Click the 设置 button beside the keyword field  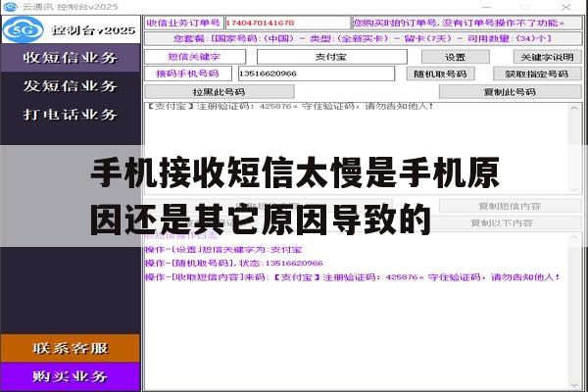click(456, 57)
